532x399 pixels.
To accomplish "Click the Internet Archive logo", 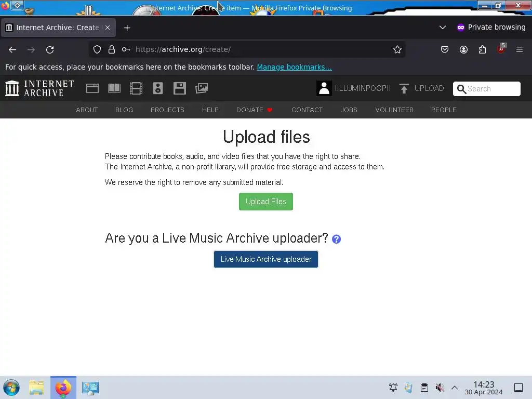I will pos(39,88).
